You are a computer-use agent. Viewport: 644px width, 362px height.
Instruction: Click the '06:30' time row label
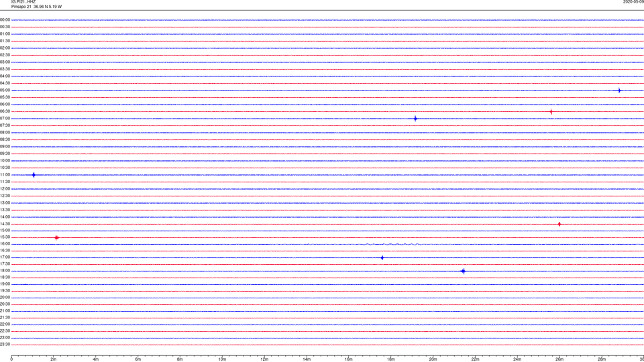(5, 111)
